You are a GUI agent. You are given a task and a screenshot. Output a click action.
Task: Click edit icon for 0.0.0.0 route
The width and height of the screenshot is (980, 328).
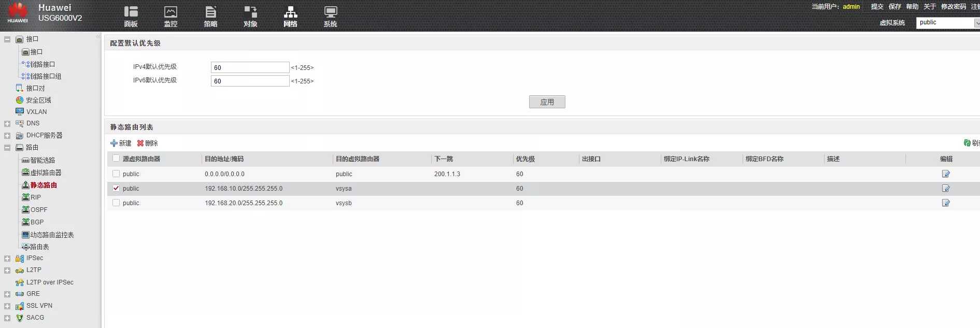click(x=946, y=174)
